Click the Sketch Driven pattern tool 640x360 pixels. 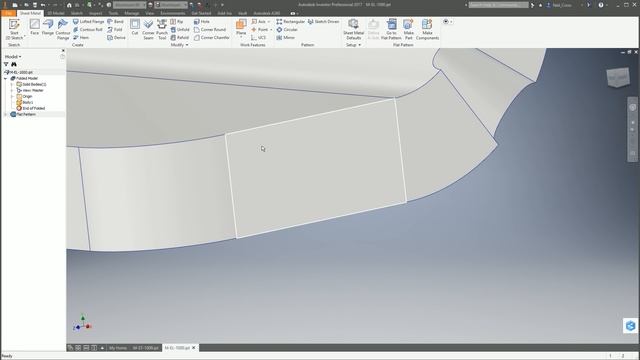point(323,21)
